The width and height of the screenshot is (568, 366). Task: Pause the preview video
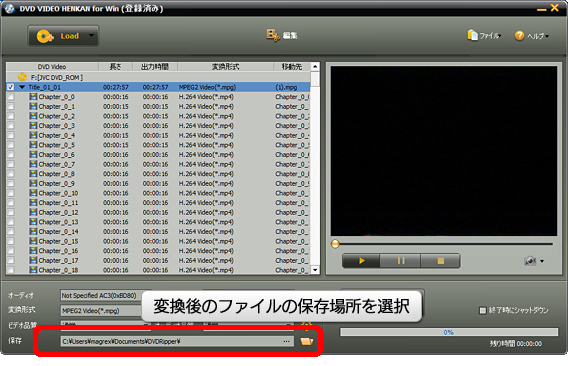(x=401, y=261)
